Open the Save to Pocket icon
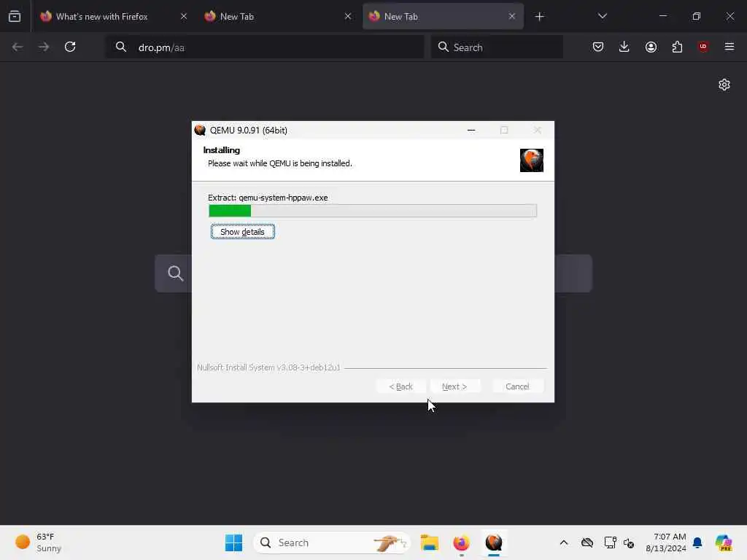 click(598, 47)
